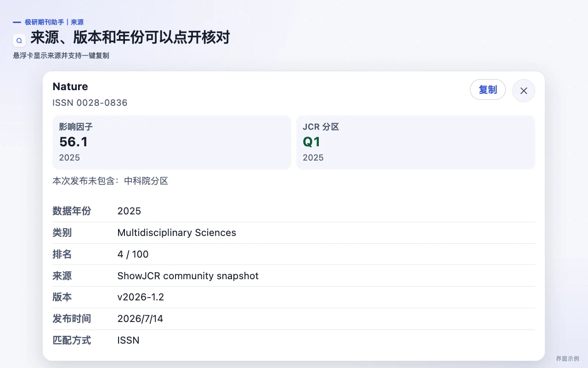This screenshot has height=368, width=588.
Task: Click the year 2025 below 56.1
Action: click(x=69, y=158)
